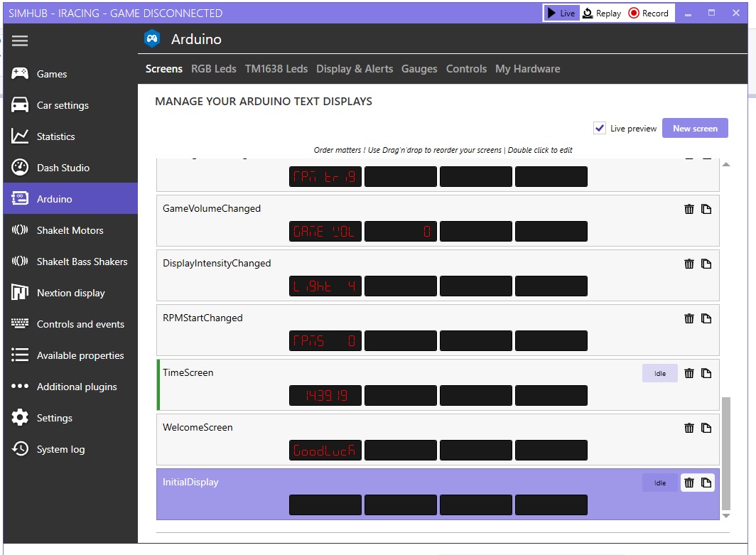Duplicate the RPMStartChanged screen
Viewport: 756px width, 555px height.
[x=706, y=318]
